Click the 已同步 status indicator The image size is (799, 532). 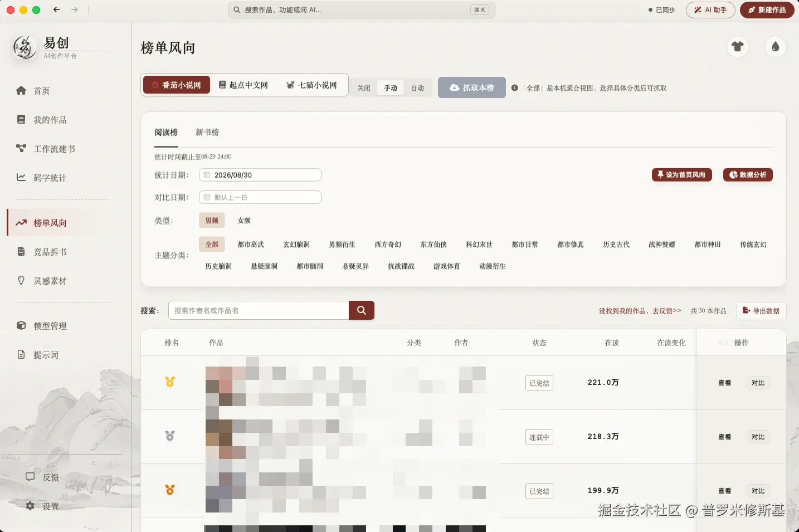click(662, 10)
